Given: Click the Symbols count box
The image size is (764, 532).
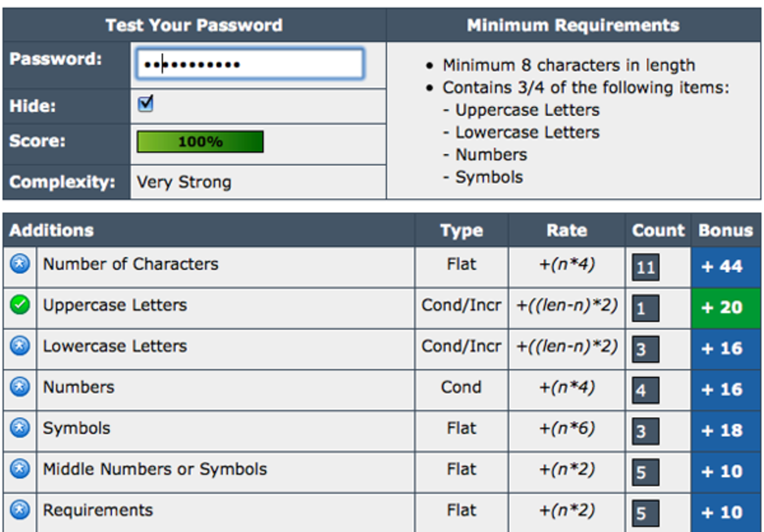Looking at the screenshot, I should (x=646, y=431).
